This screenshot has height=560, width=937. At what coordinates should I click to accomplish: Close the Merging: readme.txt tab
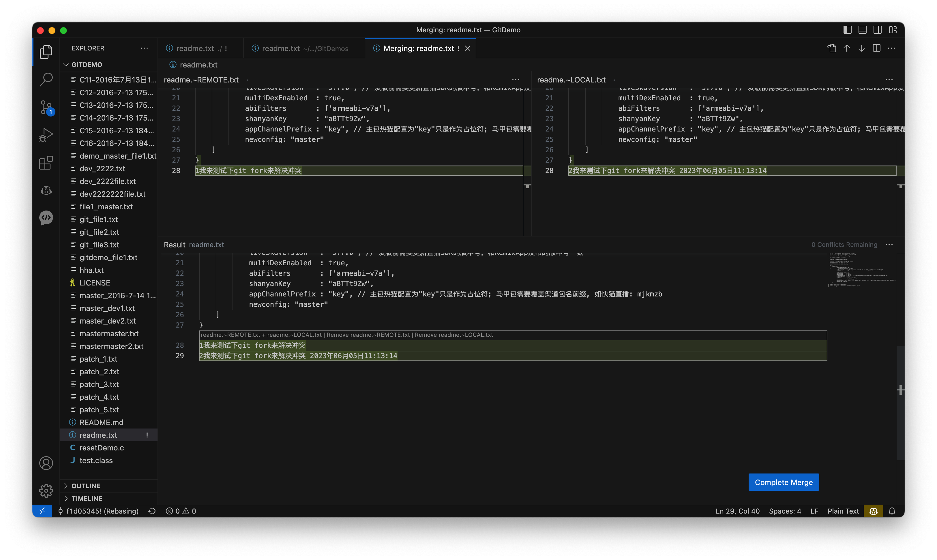(x=467, y=48)
